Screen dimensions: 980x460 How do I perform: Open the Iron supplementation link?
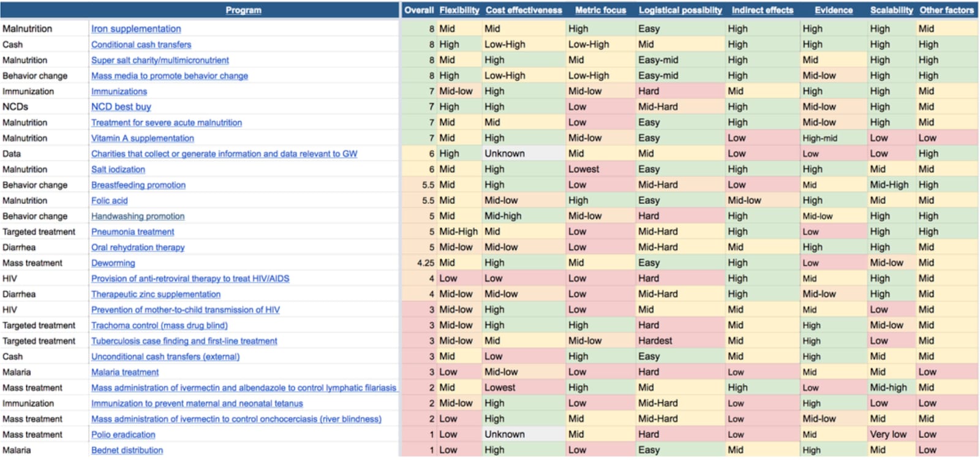pos(136,29)
